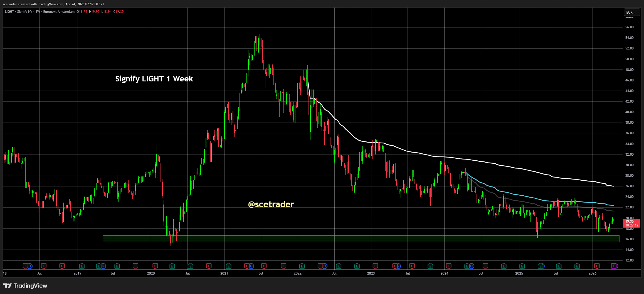The image size is (644, 294).
Task: Open the green earnings marker in July 2022
Action: (x=339, y=266)
